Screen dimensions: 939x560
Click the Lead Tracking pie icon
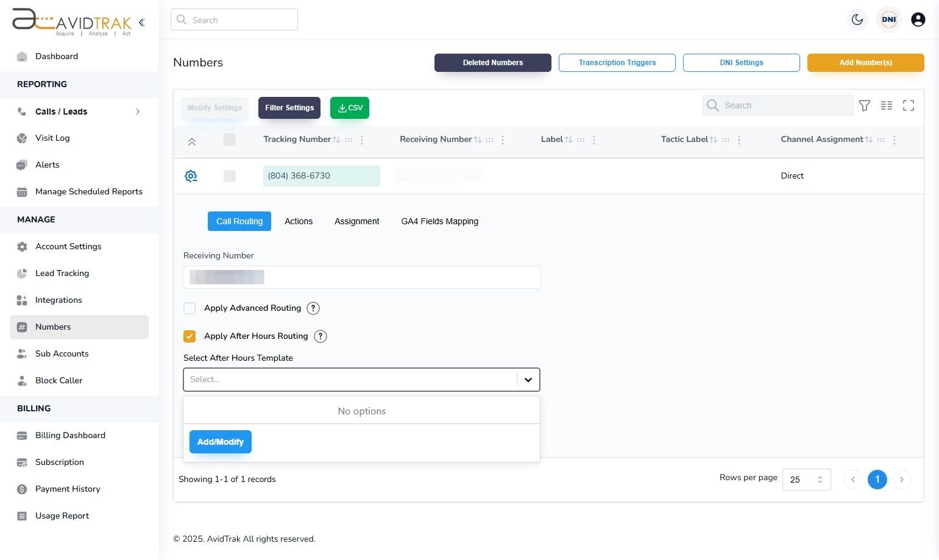click(x=22, y=274)
